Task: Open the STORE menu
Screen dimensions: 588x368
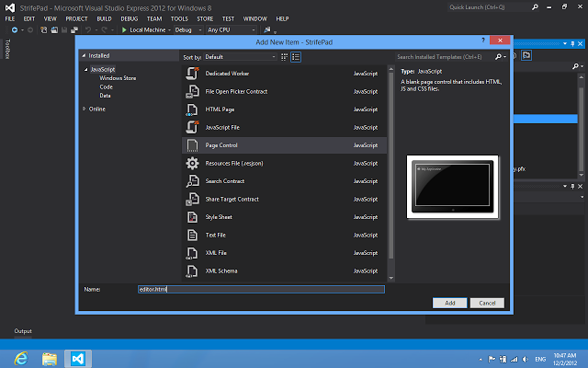Action: click(205, 18)
